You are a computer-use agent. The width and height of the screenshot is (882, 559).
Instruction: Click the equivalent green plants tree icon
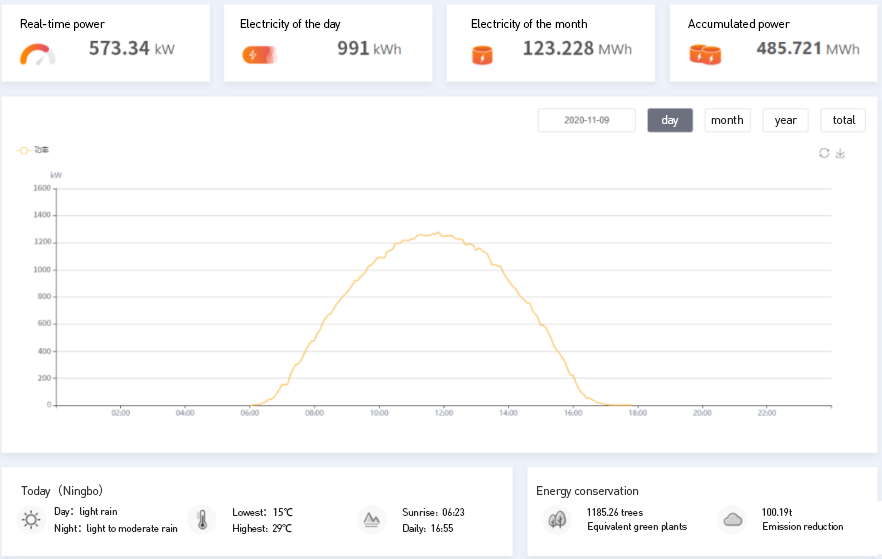[556, 519]
